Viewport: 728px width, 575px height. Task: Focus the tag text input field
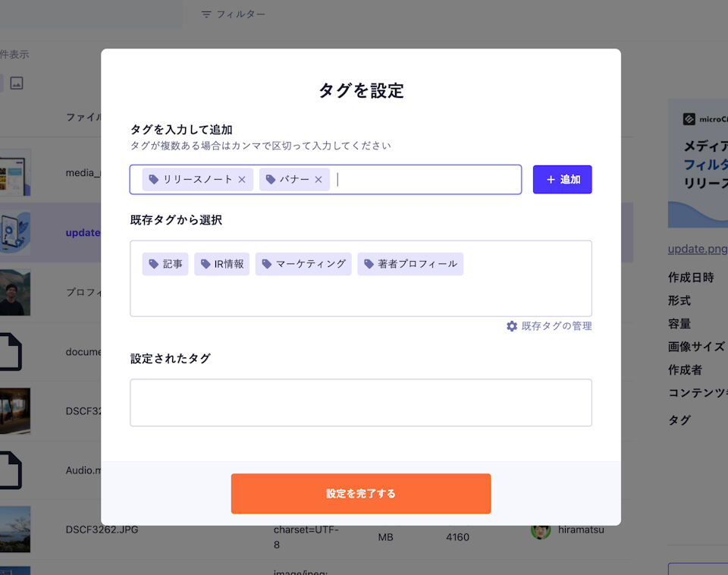point(425,180)
